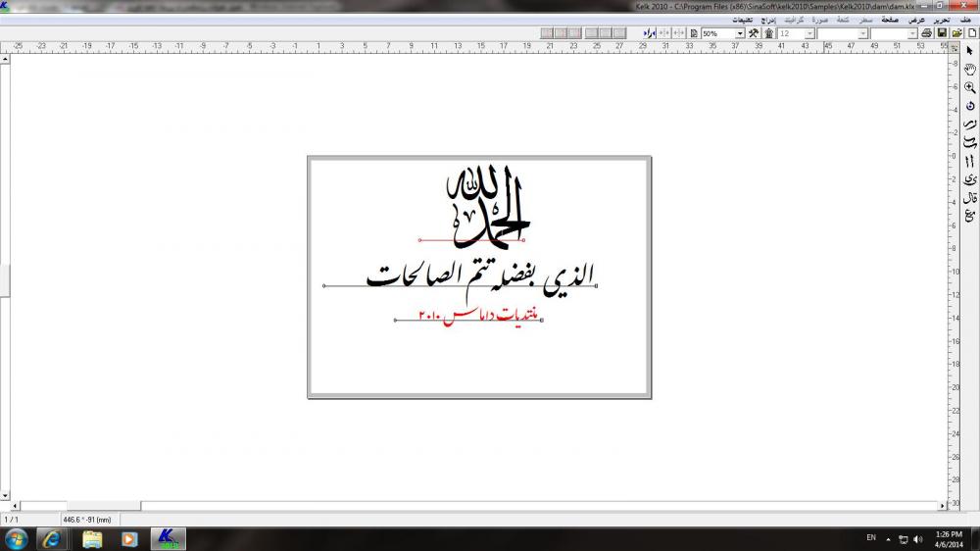980x551 pixels.
Task: Click the blue rotate tool icon
Action: click(x=969, y=106)
